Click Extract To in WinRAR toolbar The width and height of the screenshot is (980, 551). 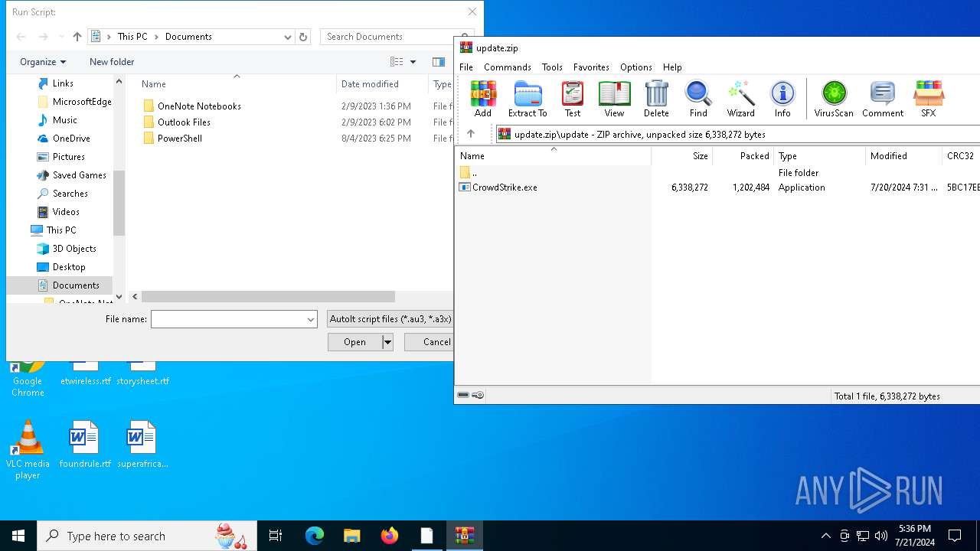[x=528, y=99]
